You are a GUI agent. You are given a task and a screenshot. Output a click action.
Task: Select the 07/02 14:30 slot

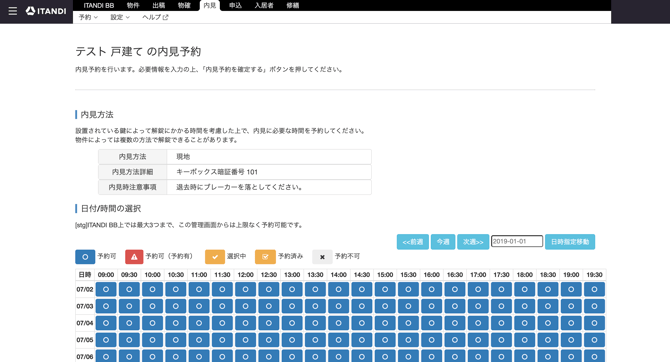tap(361, 289)
